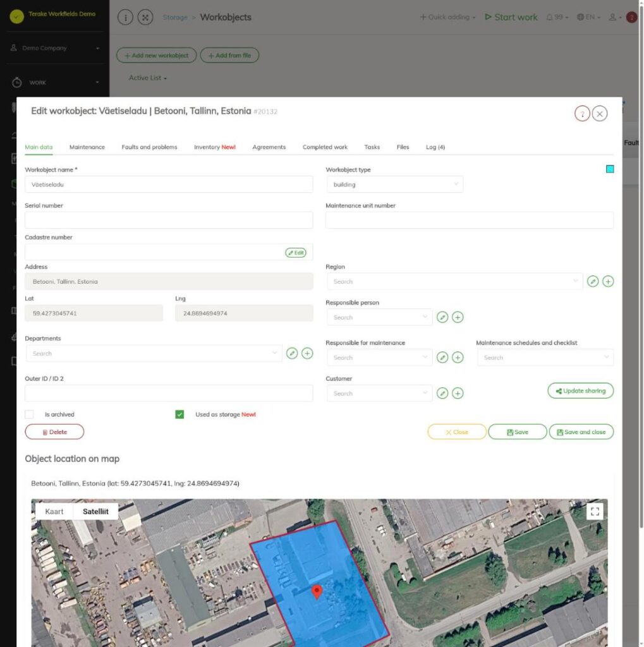Click the edit pencil icon for Region
Image resolution: width=644 pixels, height=647 pixels.
[x=593, y=281]
